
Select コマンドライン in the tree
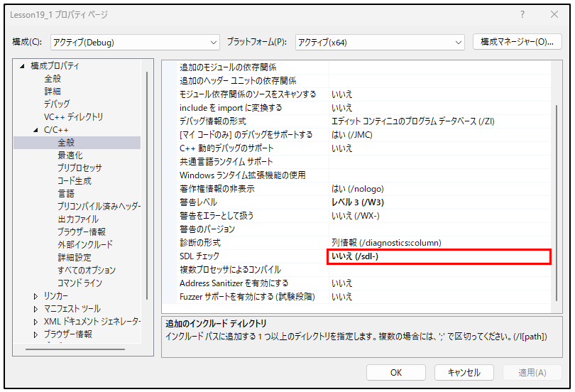80,283
